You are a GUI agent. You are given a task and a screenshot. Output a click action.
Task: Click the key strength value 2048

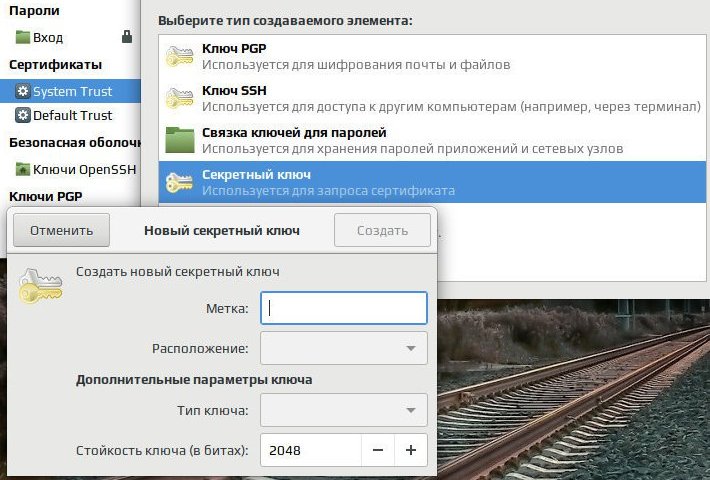pos(311,450)
